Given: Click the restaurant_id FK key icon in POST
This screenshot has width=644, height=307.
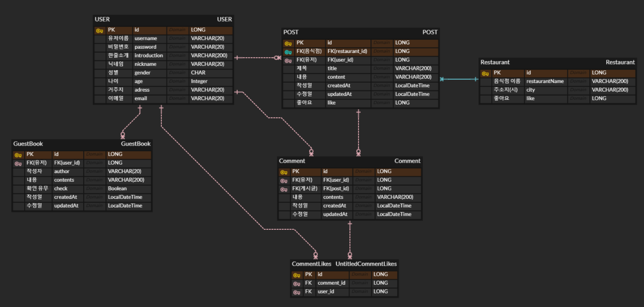Looking at the screenshot, I should pos(288,52).
